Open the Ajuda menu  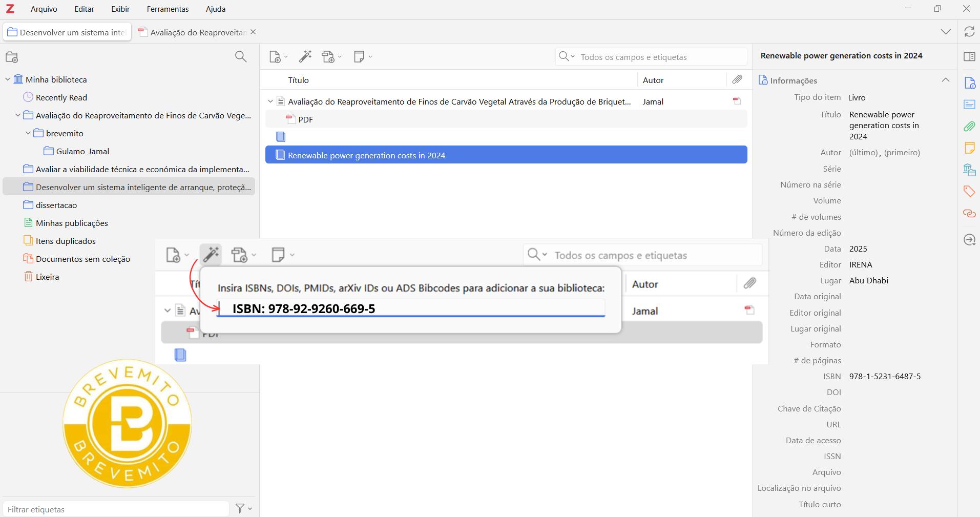[216, 9]
